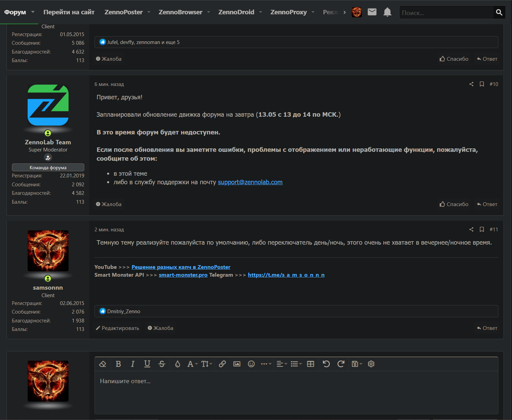Expand the Форум menu arrow
512x420 pixels.
33,12
